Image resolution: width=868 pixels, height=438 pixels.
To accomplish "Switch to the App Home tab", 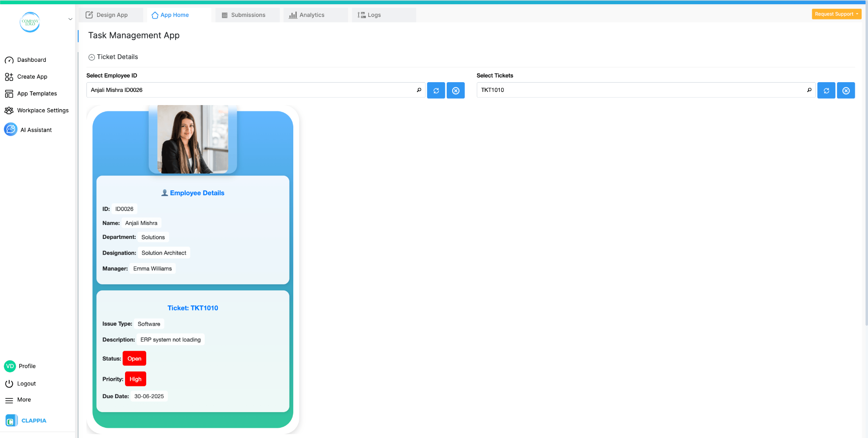I will (179, 15).
